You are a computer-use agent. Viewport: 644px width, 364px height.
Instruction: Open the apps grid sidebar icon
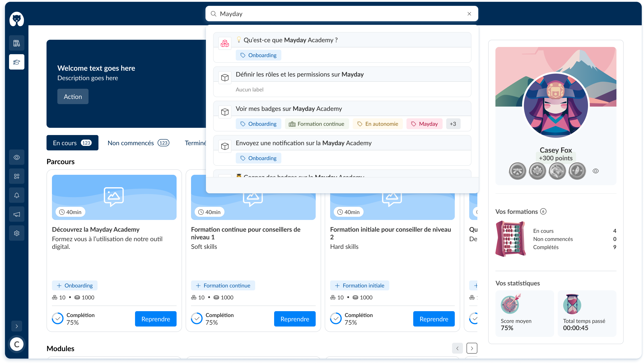(x=16, y=176)
